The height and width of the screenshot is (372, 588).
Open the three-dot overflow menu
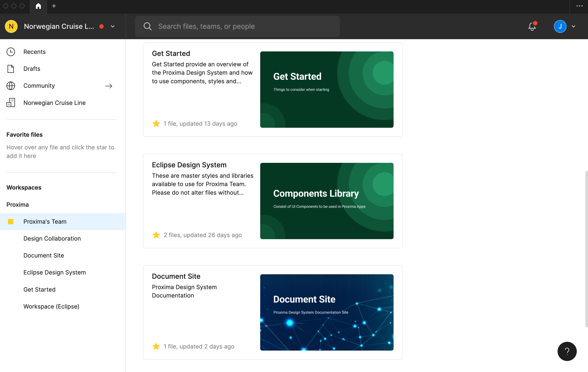tap(579, 6)
